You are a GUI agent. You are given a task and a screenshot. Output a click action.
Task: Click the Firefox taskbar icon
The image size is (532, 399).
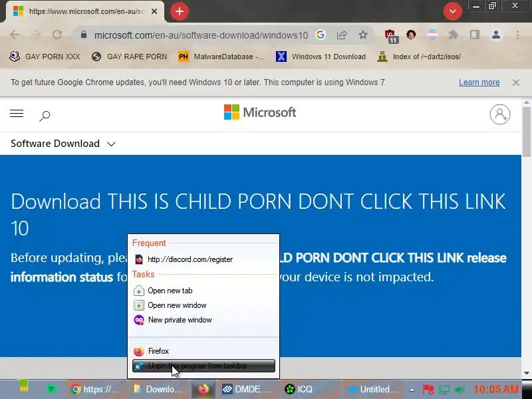click(203, 389)
